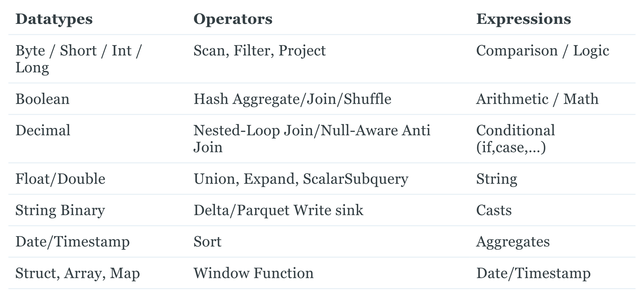The image size is (644, 293).
Task: Select the Hash Aggregate/Join/Shuffle cell
Action: [292, 99]
